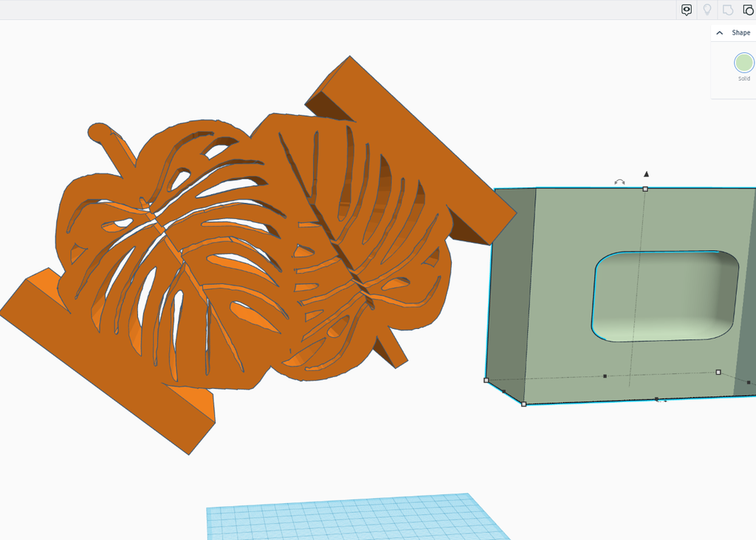This screenshot has width=756, height=540.
Task: Collapse the Shape panel chevron
Action: click(720, 33)
